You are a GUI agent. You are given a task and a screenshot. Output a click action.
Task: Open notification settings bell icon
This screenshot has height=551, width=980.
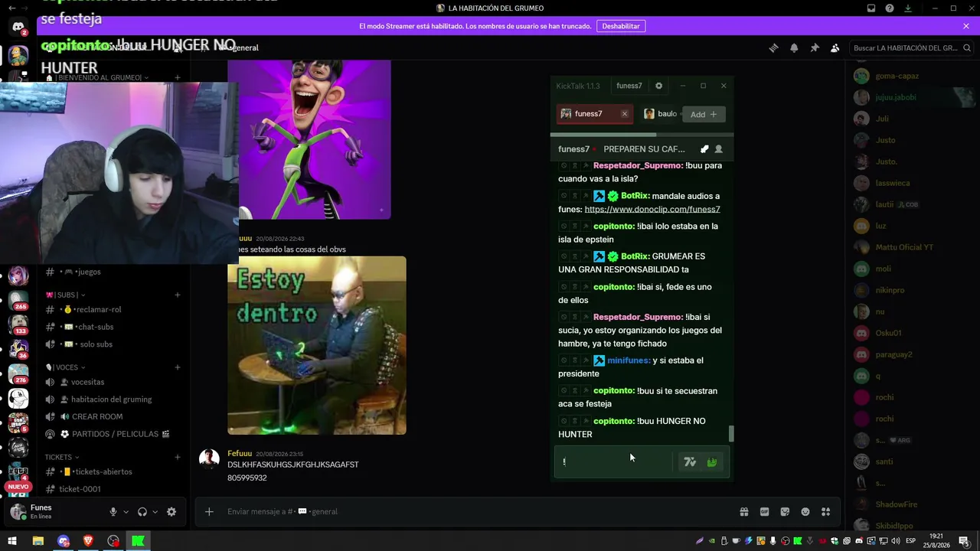794,47
